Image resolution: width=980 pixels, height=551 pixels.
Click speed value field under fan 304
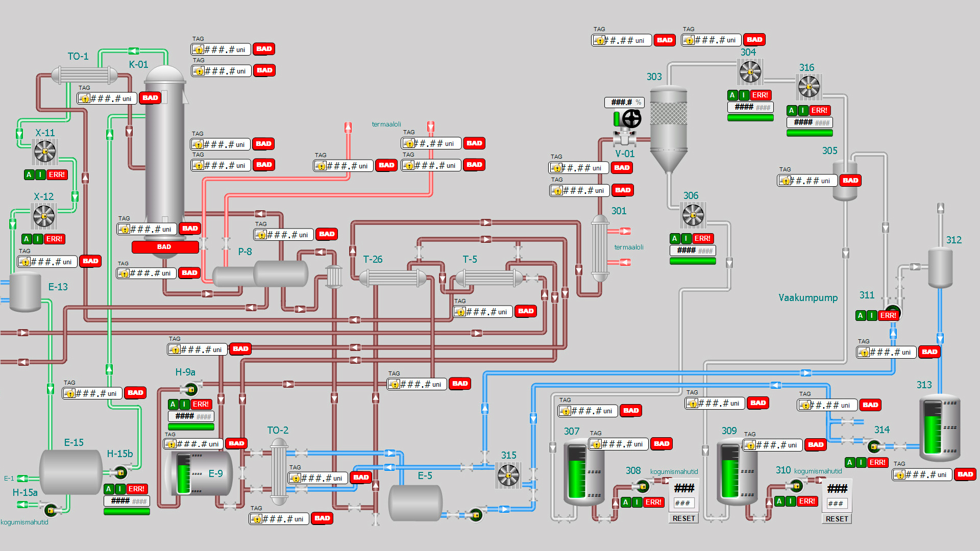[x=750, y=107]
